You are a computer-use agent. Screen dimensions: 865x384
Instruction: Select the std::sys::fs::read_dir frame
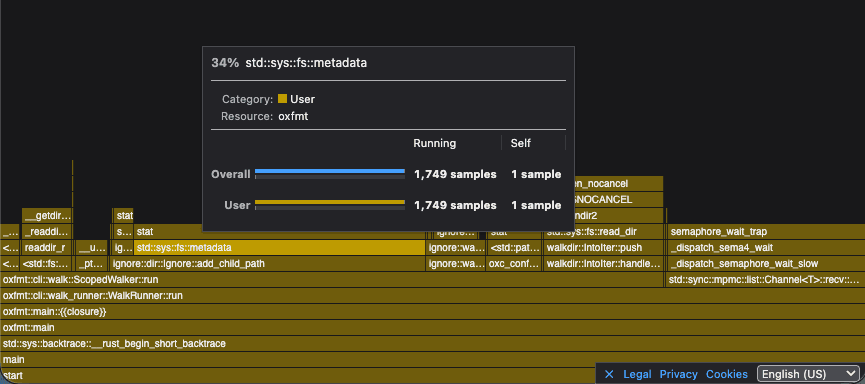coord(603,232)
